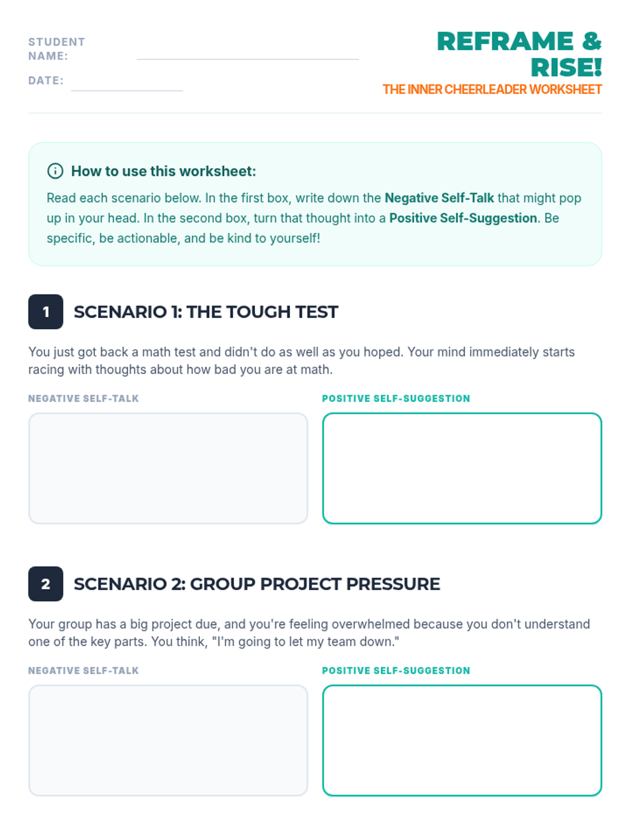Focus Scenario 1 Positive Self-Suggestion box
Image resolution: width=630 pixels, height=840 pixels.
tap(462, 468)
